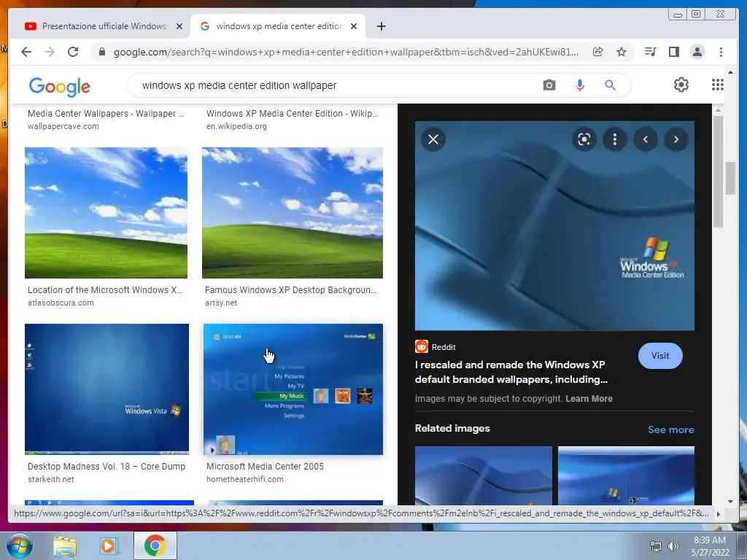747x560 pixels.
Task: Click Desktop Madness Vol. 18 caption
Action: pos(107,467)
